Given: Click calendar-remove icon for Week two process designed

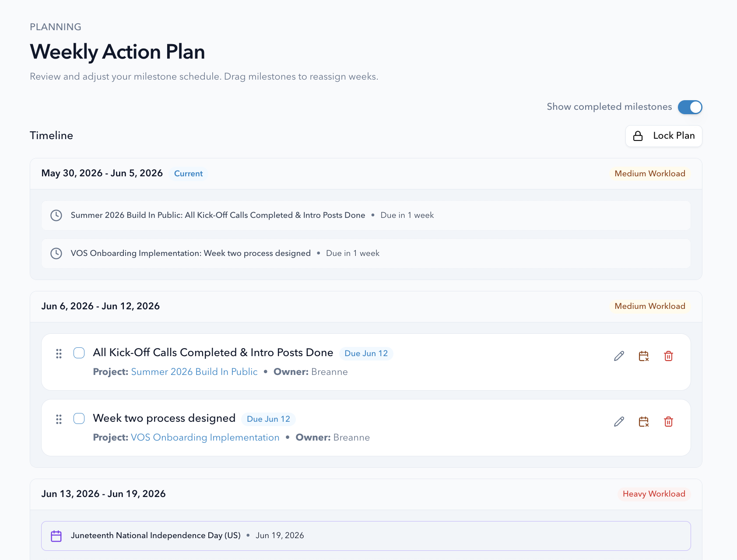Looking at the screenshot, I should [644, 422].
